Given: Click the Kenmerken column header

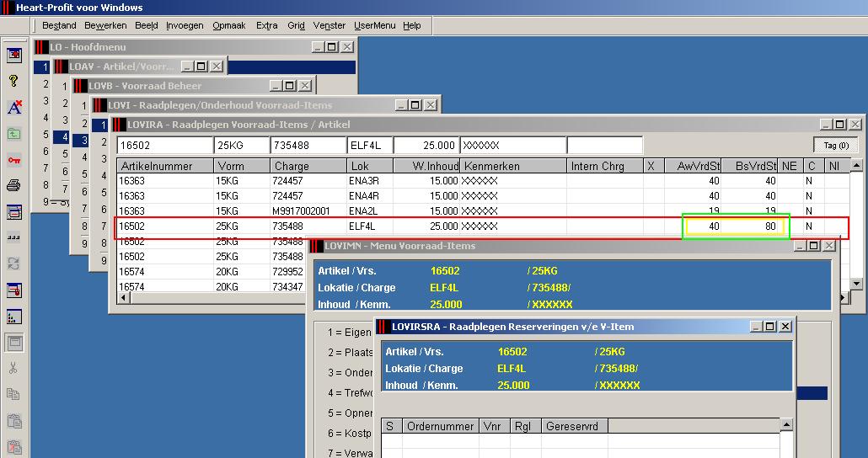Looking at the screenshot, I should (x=513, y=166).
